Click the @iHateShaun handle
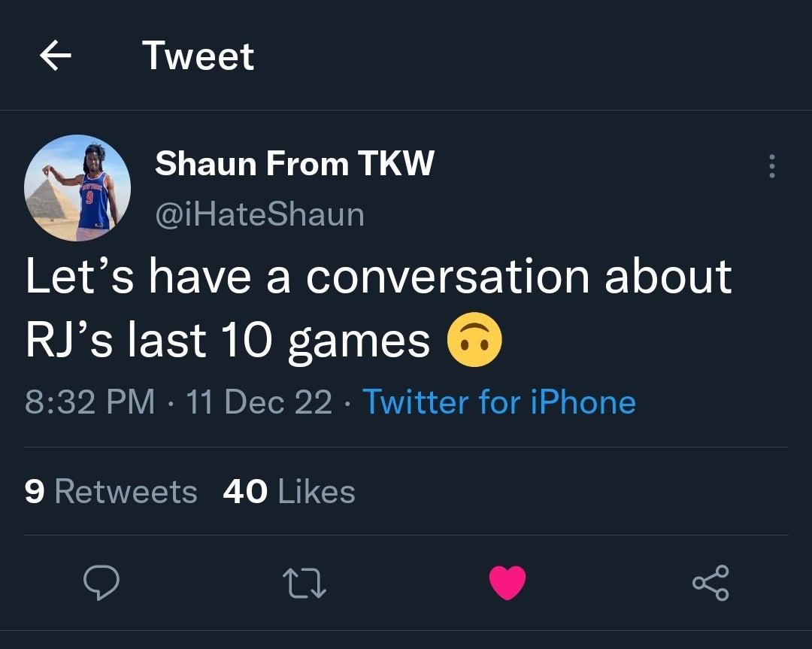The width and height of the screenshot is (812, 649). click(259, 214)
